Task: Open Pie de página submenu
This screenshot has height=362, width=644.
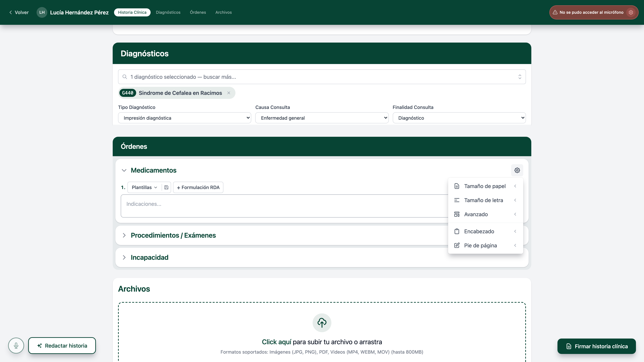Action: (x=485, y=245)
